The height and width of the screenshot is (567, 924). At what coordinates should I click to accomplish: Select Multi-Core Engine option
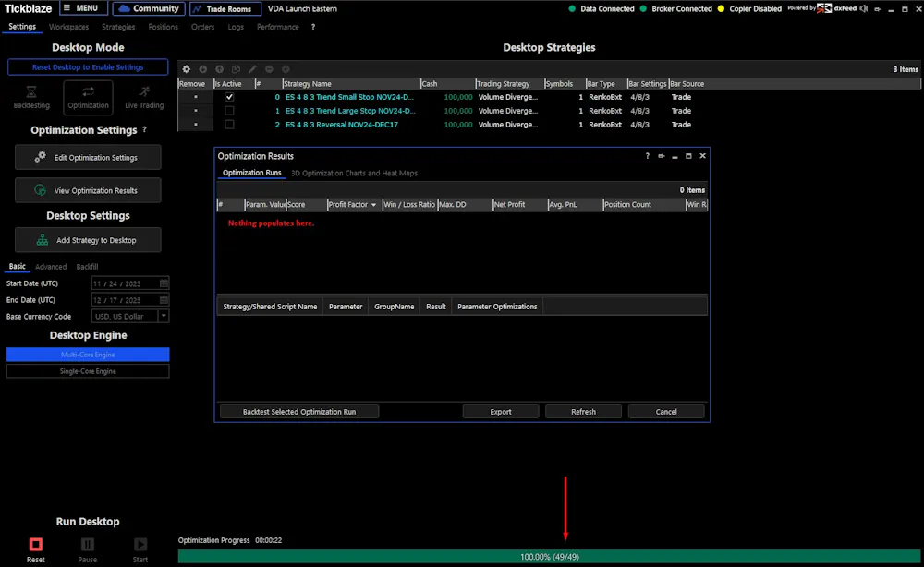[88, 355]
